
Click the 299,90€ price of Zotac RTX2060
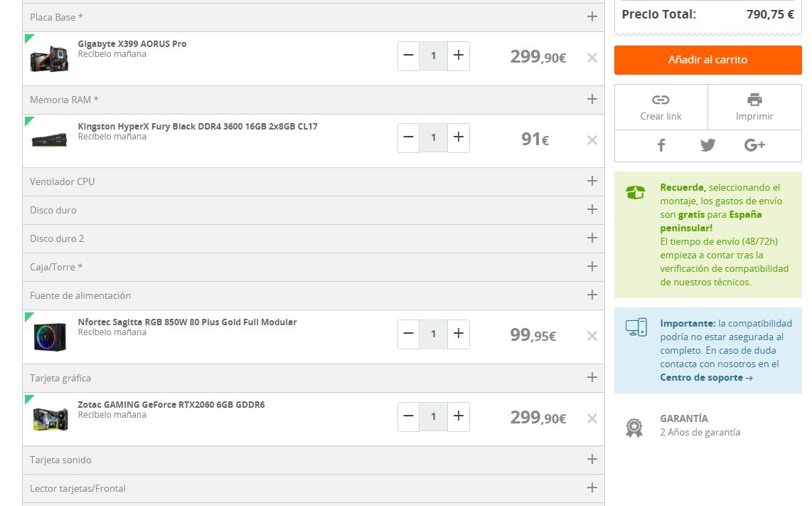click(538, 417)
